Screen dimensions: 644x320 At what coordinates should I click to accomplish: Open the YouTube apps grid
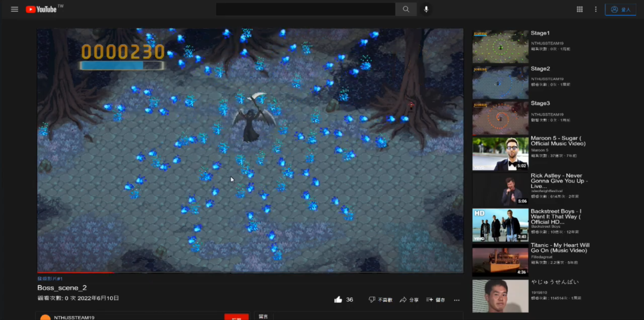pyautogui.click(x=580, y=9)
